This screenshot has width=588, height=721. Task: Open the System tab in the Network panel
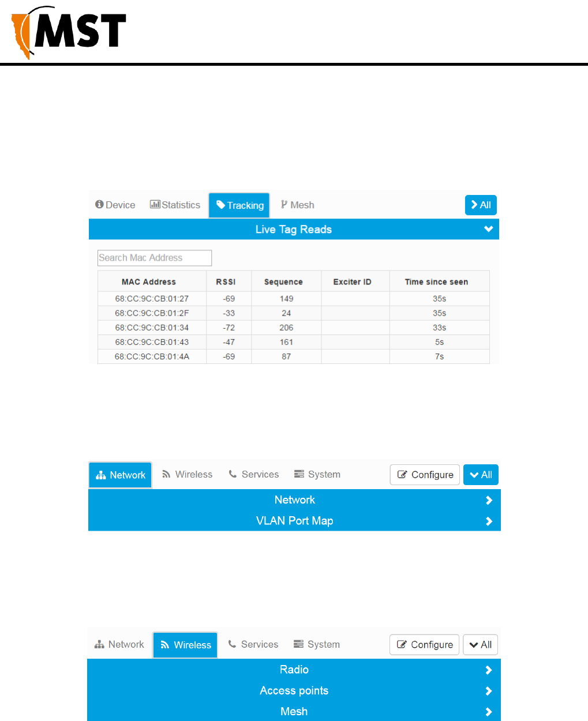(317, 474)
